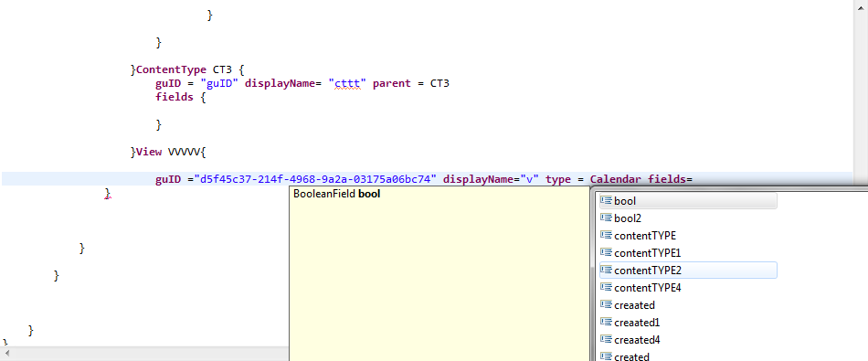
Task: Click the field icon beside 'contentTYPE1'
Action: pyautogui.click(x=606, y=253)
